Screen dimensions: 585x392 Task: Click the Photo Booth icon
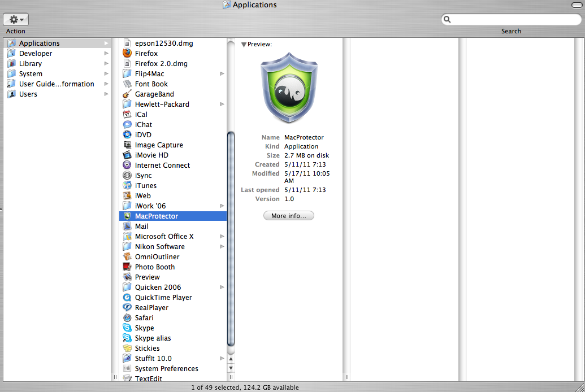point(127,267)
